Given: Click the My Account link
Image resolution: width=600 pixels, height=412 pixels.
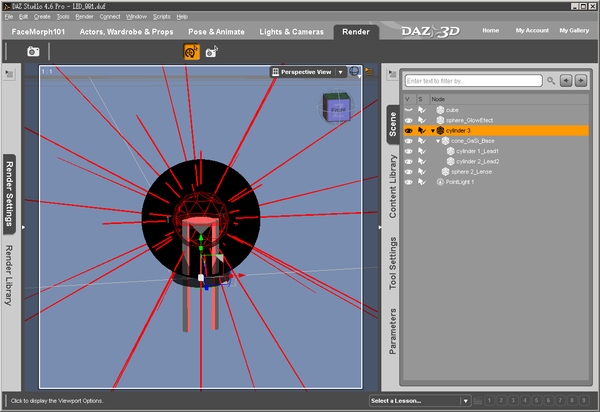Looking at the screenshot, I should coord(532,31).
